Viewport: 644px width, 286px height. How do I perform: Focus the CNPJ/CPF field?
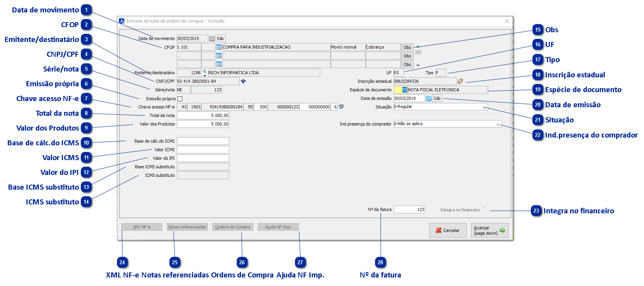tap(208, 81)
